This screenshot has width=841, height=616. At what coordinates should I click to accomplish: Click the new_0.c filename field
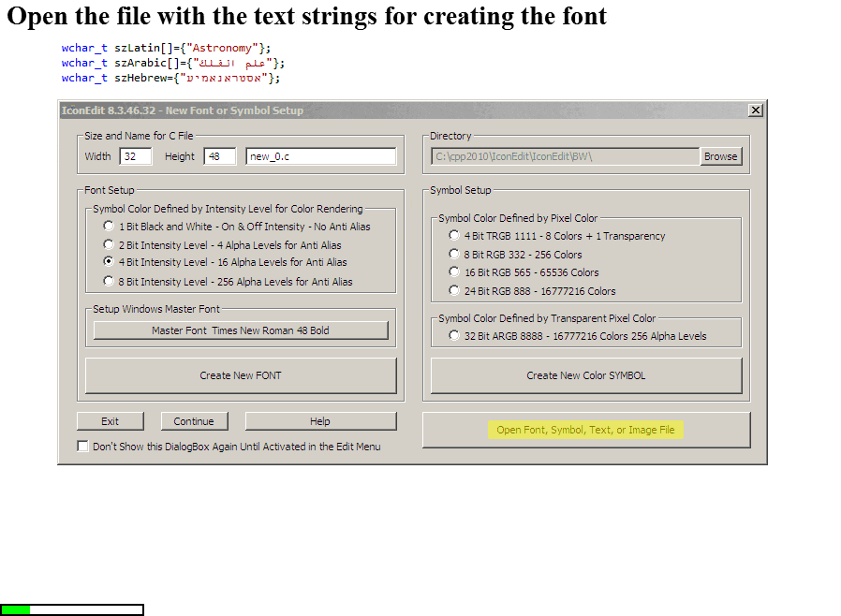(321, 156)
